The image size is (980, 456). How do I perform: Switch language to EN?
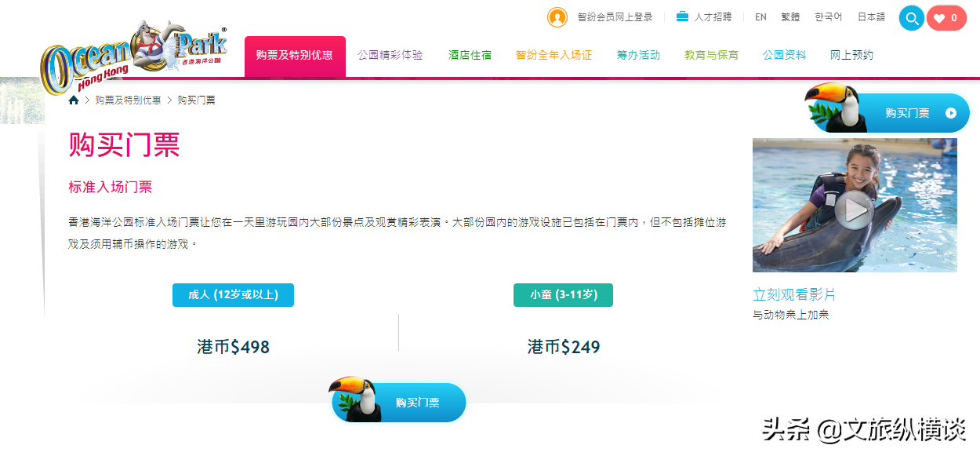point(760,17)
